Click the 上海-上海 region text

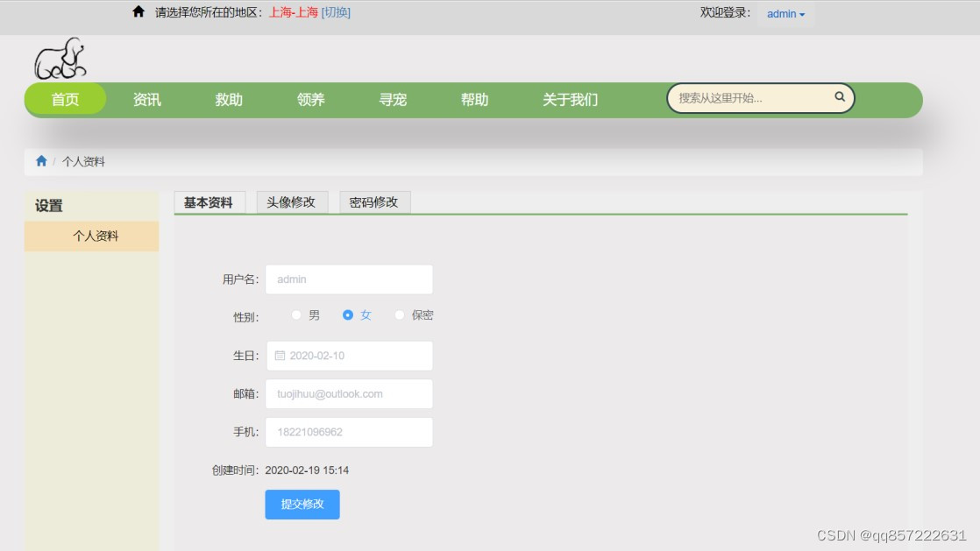(x=293, y=12)
